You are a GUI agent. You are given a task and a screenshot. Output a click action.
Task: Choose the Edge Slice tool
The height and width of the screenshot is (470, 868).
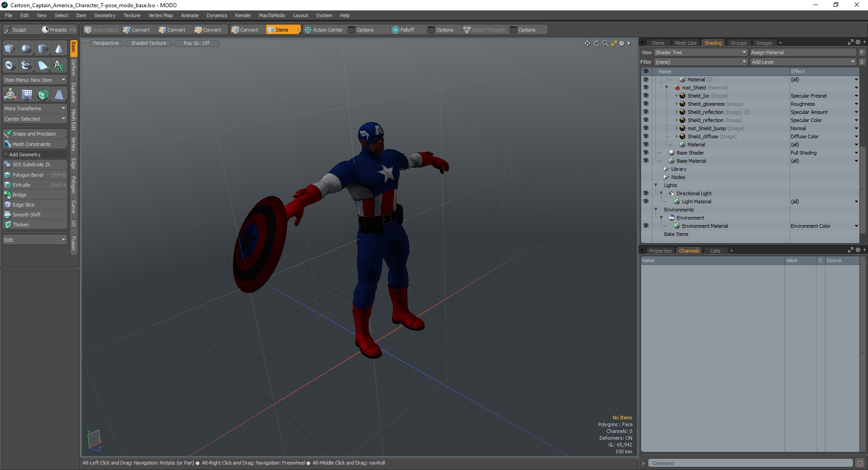pos(35,205)
